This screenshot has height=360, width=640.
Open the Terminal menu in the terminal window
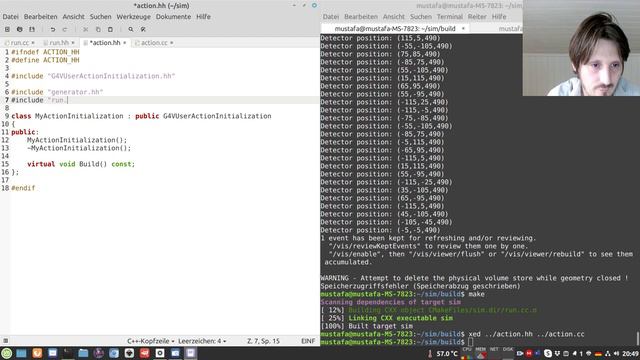pyautogui.click(x=449, y=17)
